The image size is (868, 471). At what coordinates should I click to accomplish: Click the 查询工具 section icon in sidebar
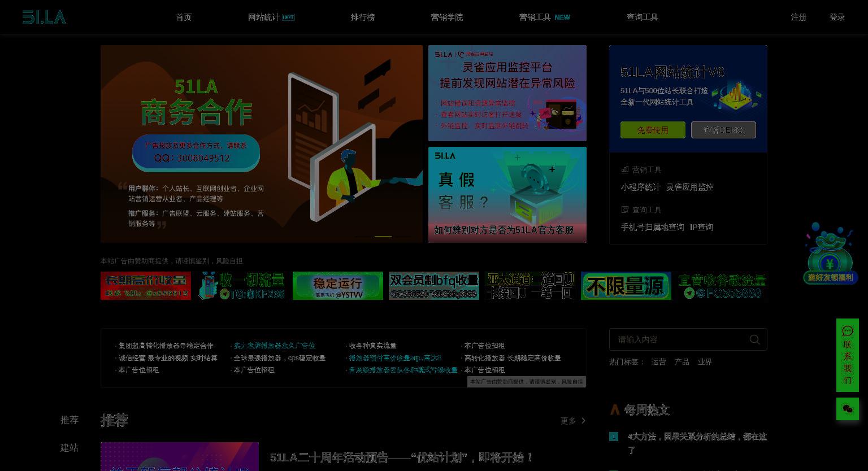(625, 210)
